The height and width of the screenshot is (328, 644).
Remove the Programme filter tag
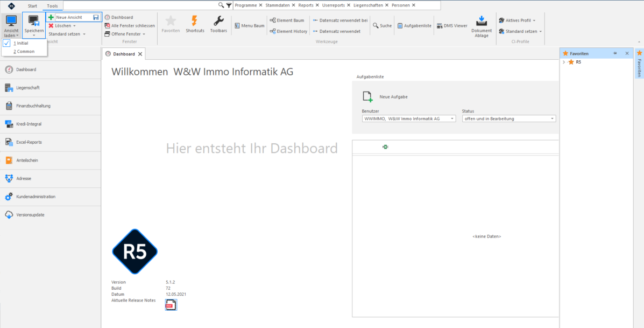(x=261, y=5)
